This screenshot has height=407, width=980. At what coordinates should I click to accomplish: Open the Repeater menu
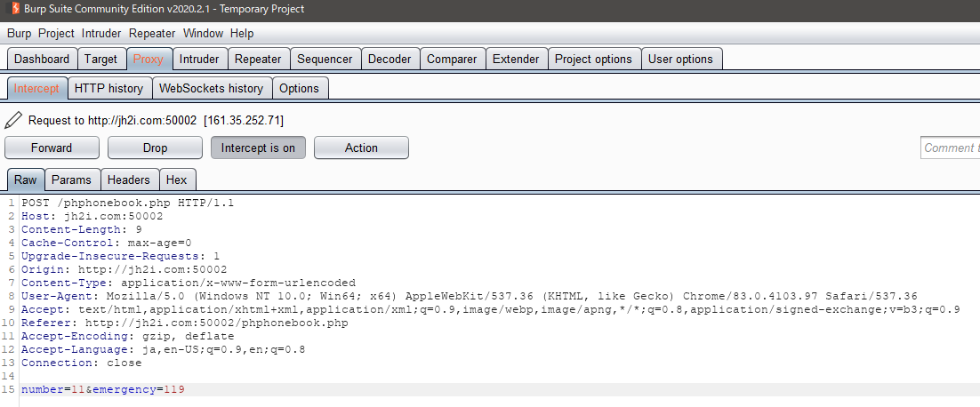(x=152, y=33)
